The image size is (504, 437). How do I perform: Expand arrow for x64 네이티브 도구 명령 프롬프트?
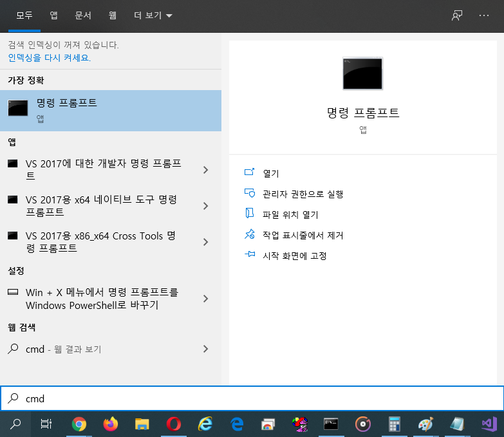pyautogui.click(x=206, y=206)
